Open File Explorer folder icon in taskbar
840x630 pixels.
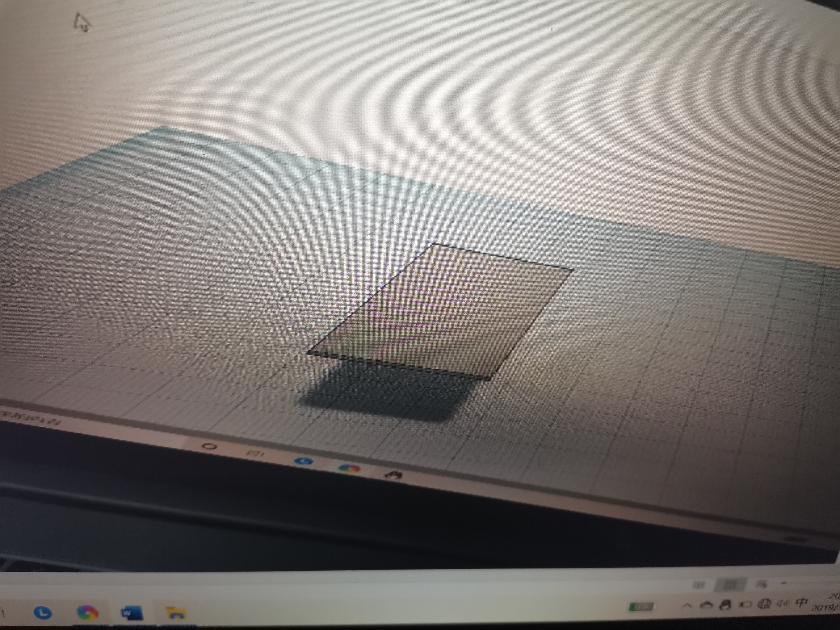point(177,613)
